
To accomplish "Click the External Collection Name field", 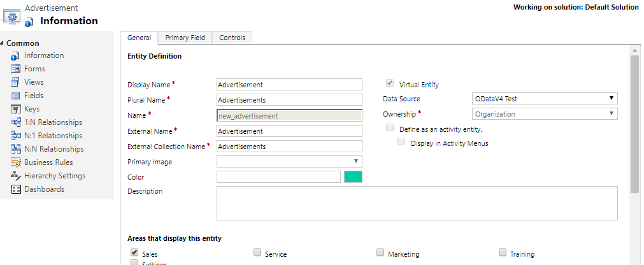I will coord(290,147).
